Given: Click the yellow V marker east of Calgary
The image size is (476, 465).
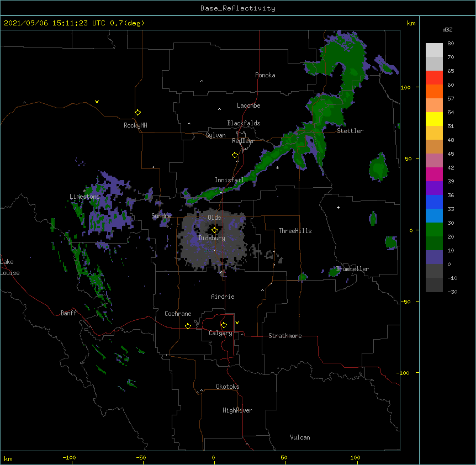Looking at the screenshot, I should (237, 323).
